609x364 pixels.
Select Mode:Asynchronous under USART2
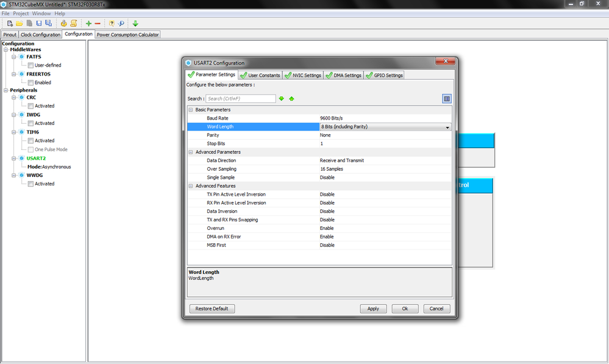pos(49,167)
